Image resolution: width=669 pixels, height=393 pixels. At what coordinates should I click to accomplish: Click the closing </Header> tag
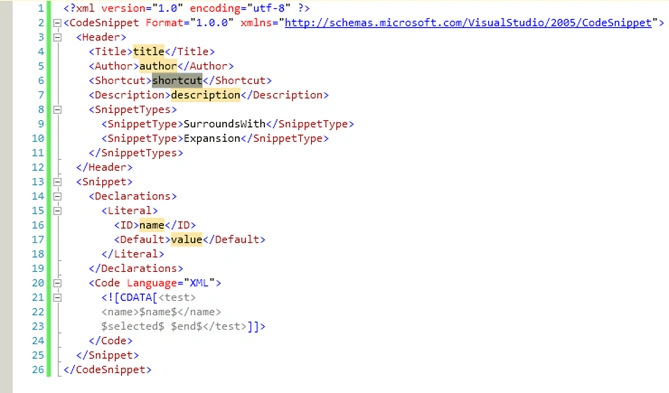point(104,168)
